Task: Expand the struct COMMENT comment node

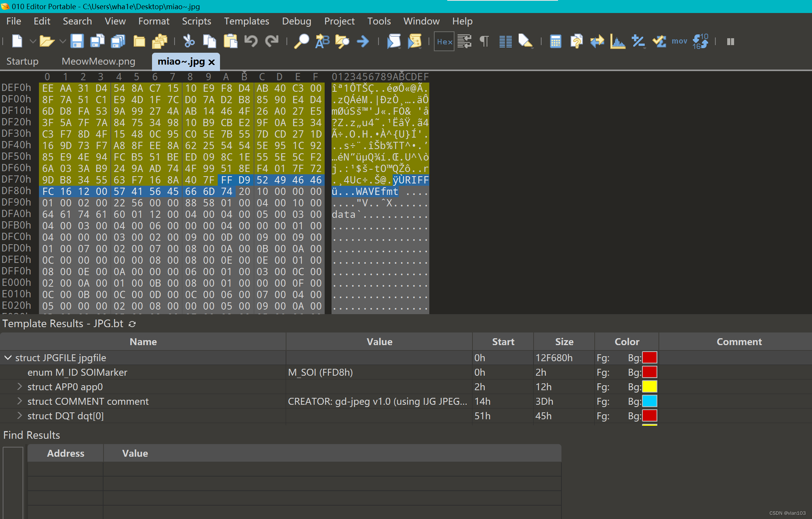Action: (x=19, y=401)
